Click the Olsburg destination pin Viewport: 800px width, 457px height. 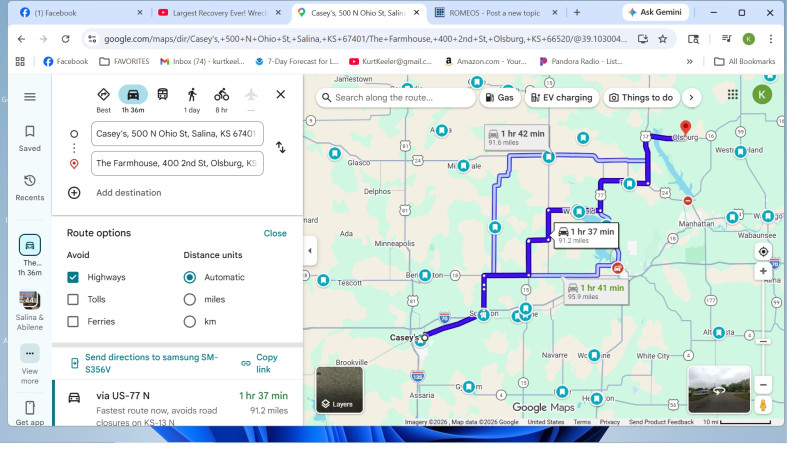(686, 127)
